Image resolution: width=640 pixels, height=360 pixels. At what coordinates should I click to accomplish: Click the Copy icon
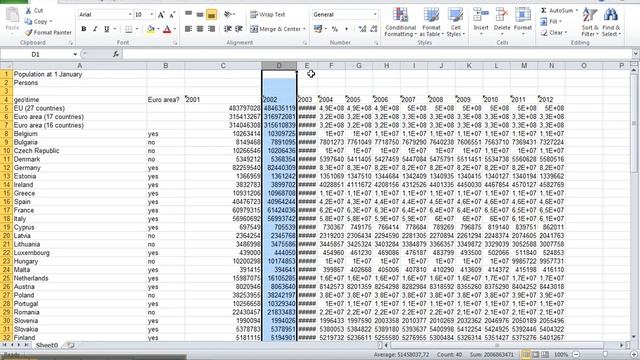point(28,21)
